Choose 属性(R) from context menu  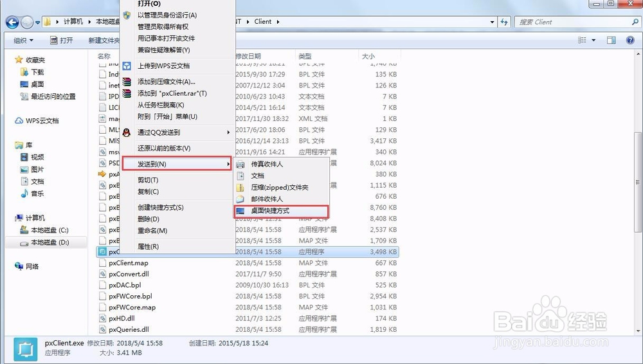(178, 247)
